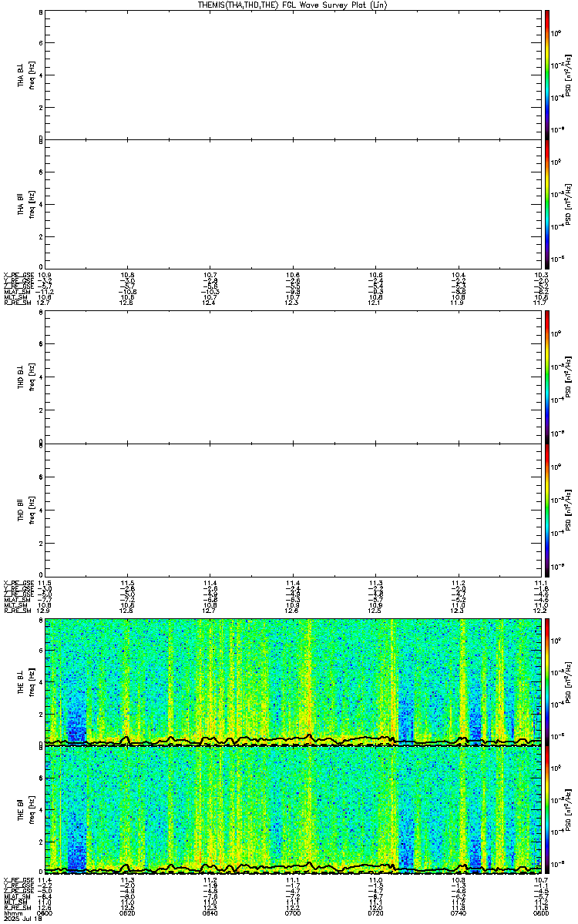The height and width of the screenshot is (924, 578).
Task: Click the THE B-parallel spectrogram panel
Action: click(x=293, y=808)
